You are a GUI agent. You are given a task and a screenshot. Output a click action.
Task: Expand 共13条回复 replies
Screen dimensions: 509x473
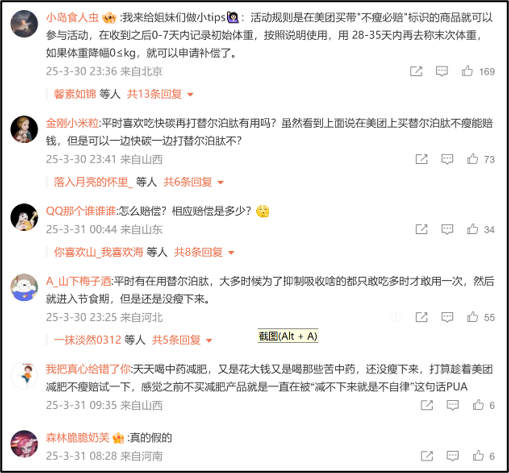[160, 94]
